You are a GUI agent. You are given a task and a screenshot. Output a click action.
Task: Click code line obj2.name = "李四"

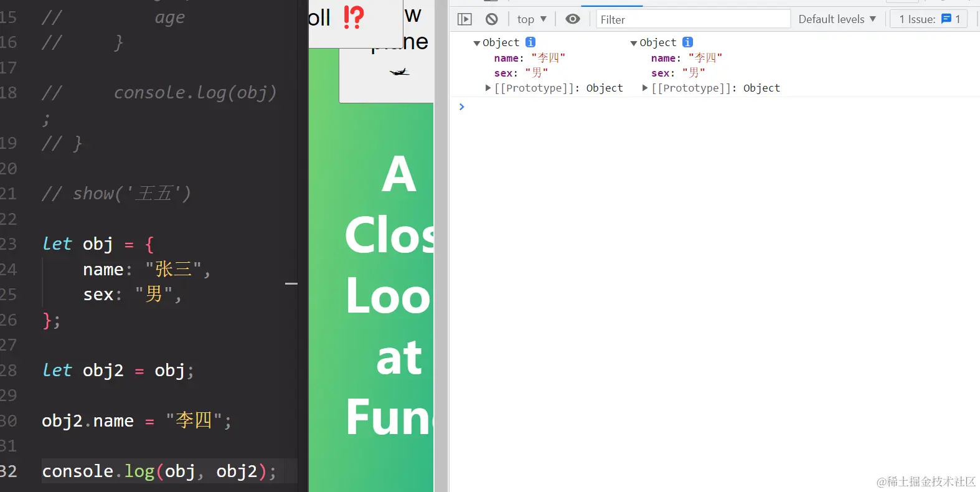pos(136,421)
